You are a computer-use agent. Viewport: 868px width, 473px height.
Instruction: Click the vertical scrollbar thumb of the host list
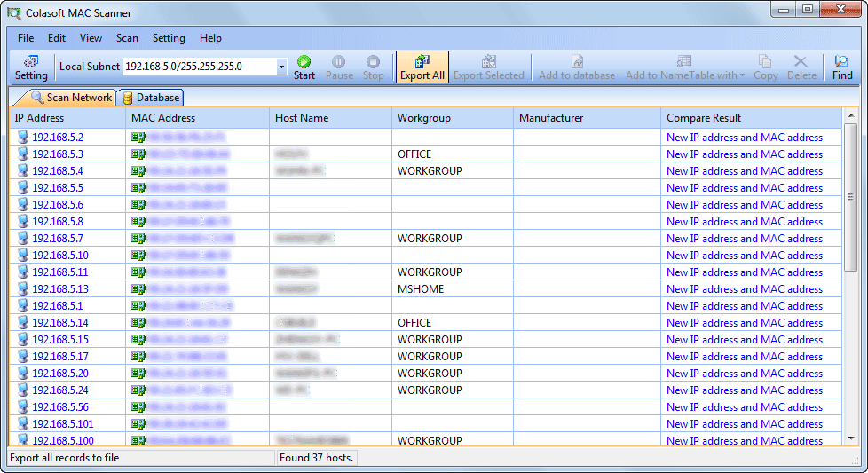[851, 198]
